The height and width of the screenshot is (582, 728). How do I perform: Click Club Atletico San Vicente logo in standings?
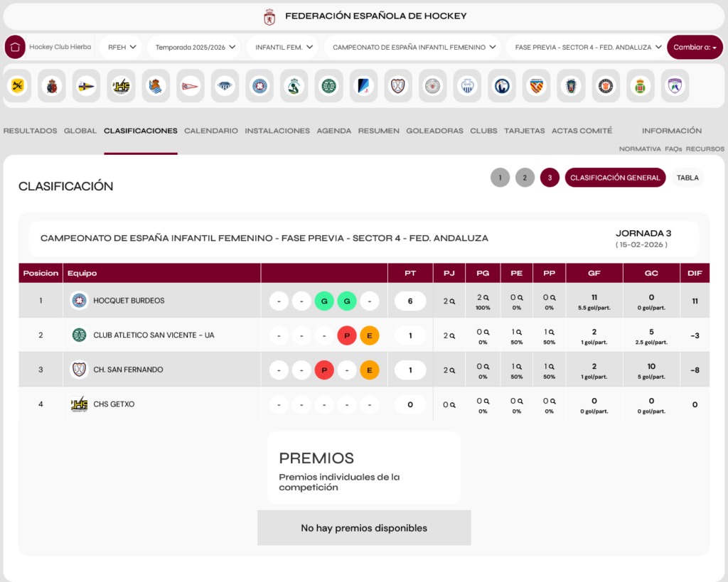tap(79, 335)
